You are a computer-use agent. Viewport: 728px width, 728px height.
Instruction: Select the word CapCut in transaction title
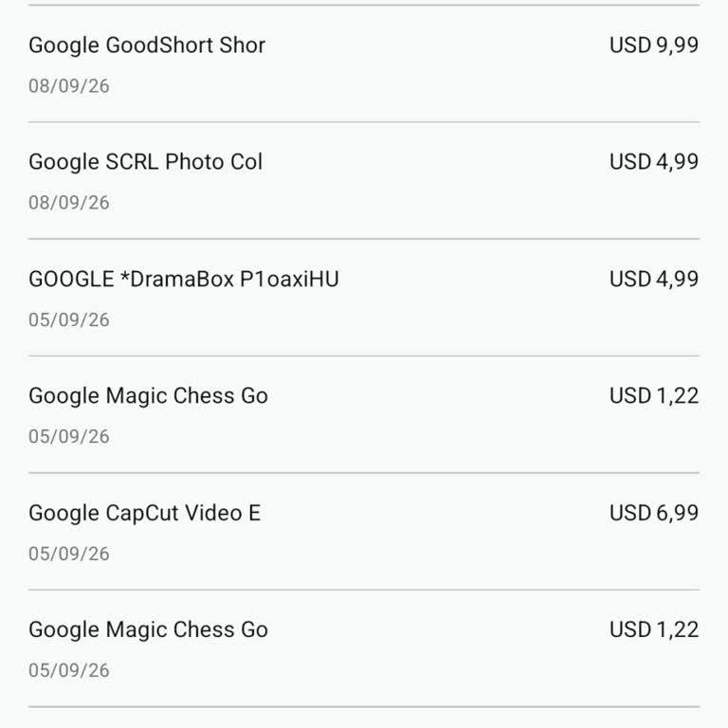142,514
